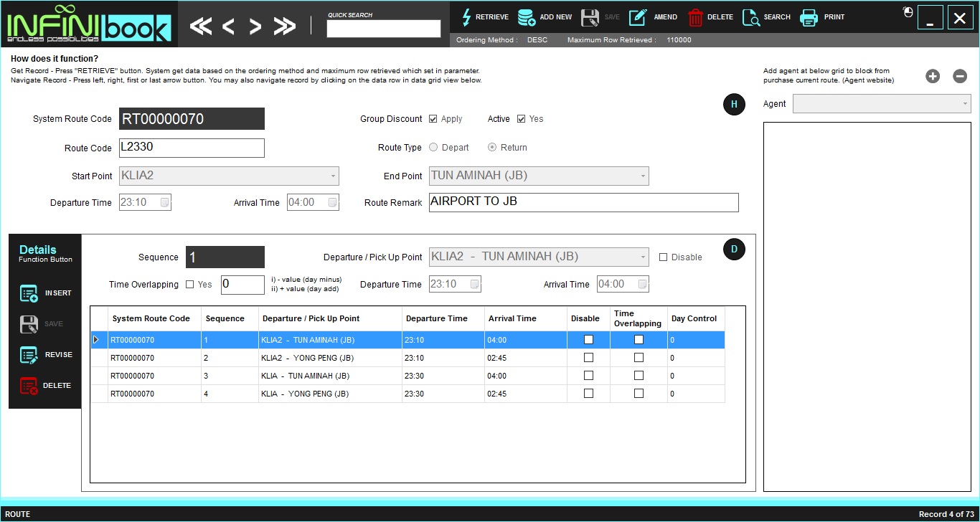
Task: Click the round D details badge
Action: 734,250
